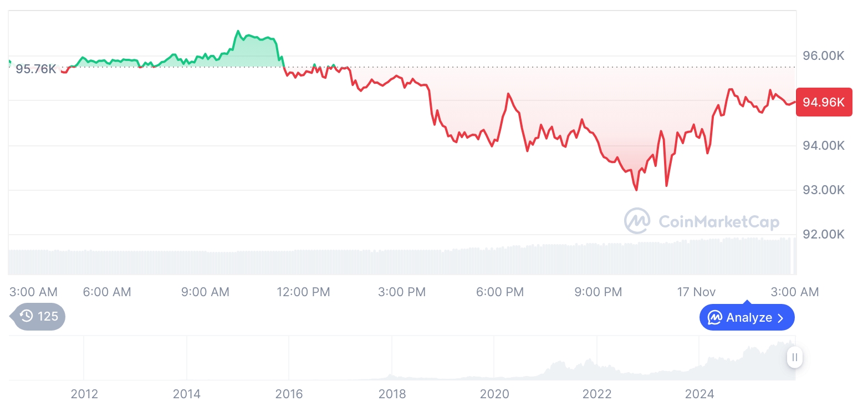
Task: Expand using the Analyze chevron arrow
Action: coord(781,318)
